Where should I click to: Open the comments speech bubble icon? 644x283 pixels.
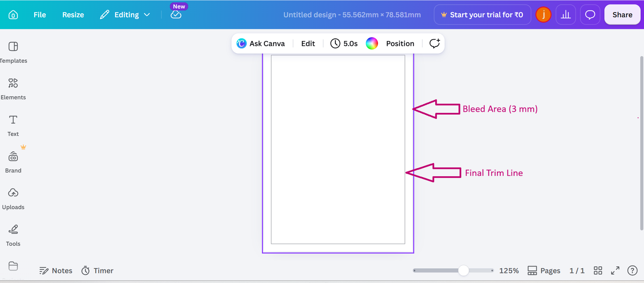tap(590, 15)
